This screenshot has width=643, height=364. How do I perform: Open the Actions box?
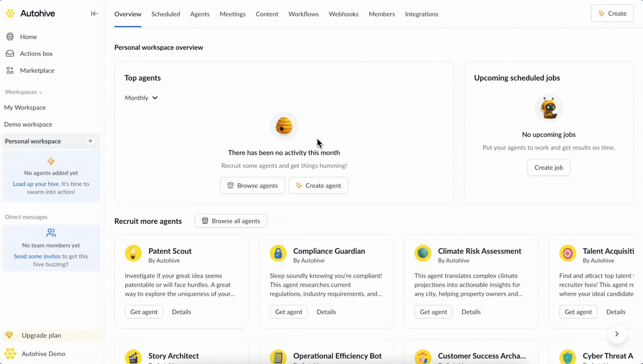click(36, 53)
